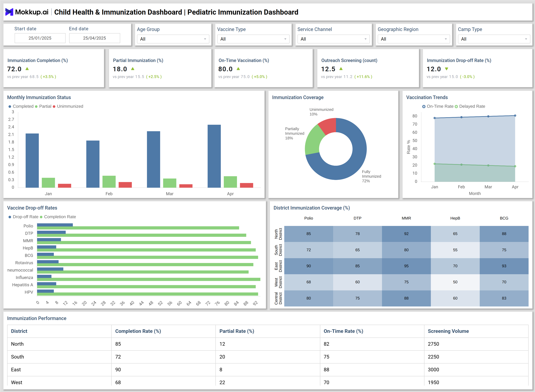Viewport: 535px width, 392px height.
Task: Open the Geographic Region dropdown
Action: (414, 39)
